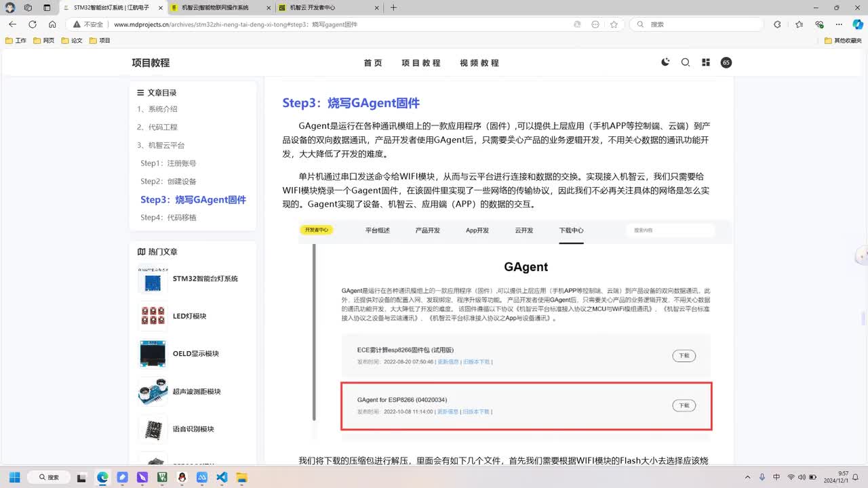Go to Step2:创建设备 in outline
The height and width of the screenshot is (488, 868).
coord(168,181)
